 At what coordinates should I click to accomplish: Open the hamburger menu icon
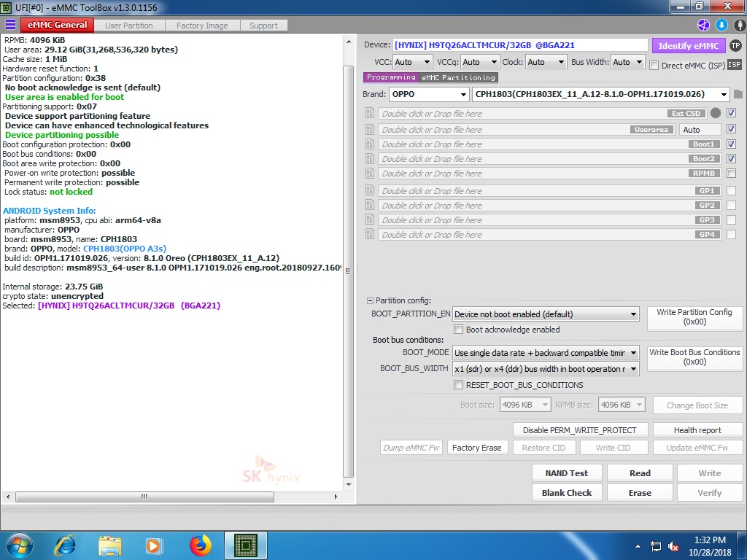10,25
